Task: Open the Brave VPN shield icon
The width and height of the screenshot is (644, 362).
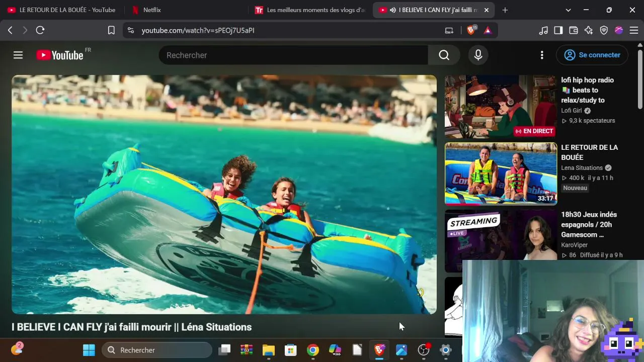Action: [x=604, y=30]
